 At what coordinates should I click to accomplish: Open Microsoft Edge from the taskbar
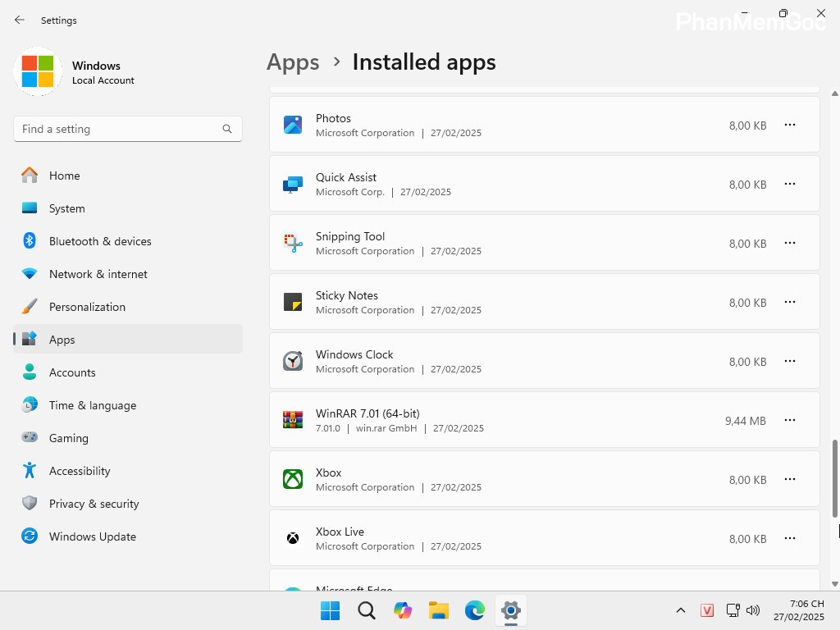click(x=475, y=610)
